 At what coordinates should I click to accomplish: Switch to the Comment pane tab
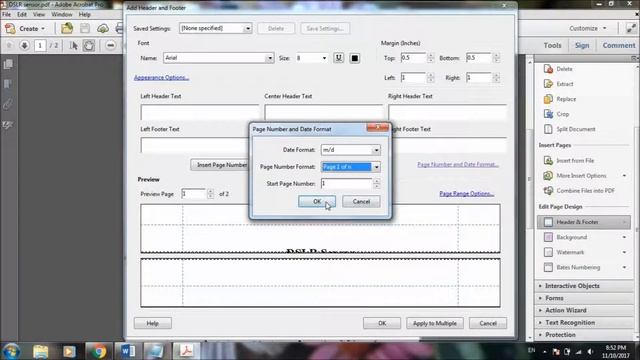click(619, 45)
